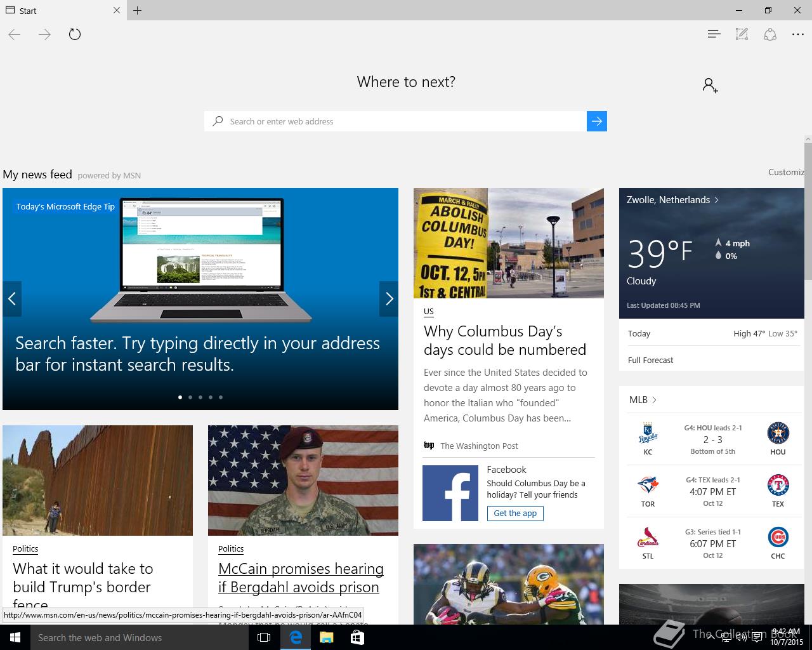Click the Today forecast row
The width and height of the screenshot is (812, 650).
pyautogui.click(x=712, y=333)
